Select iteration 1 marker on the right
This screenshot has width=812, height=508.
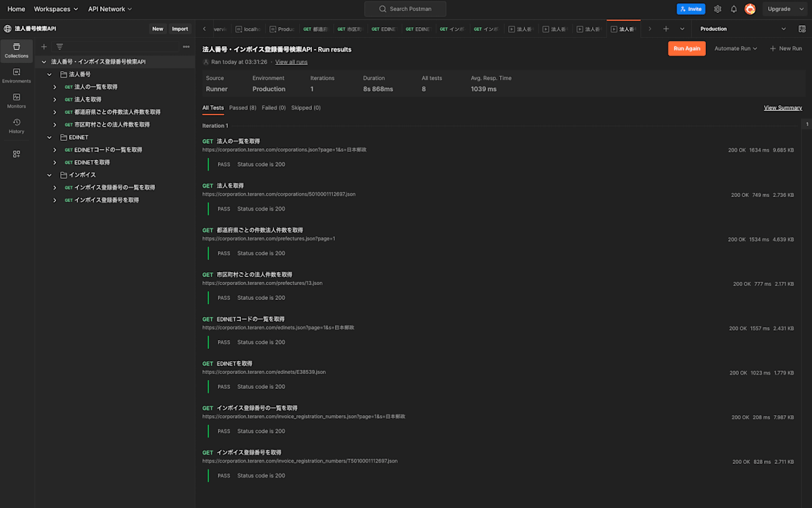click(x=807, y=125)
